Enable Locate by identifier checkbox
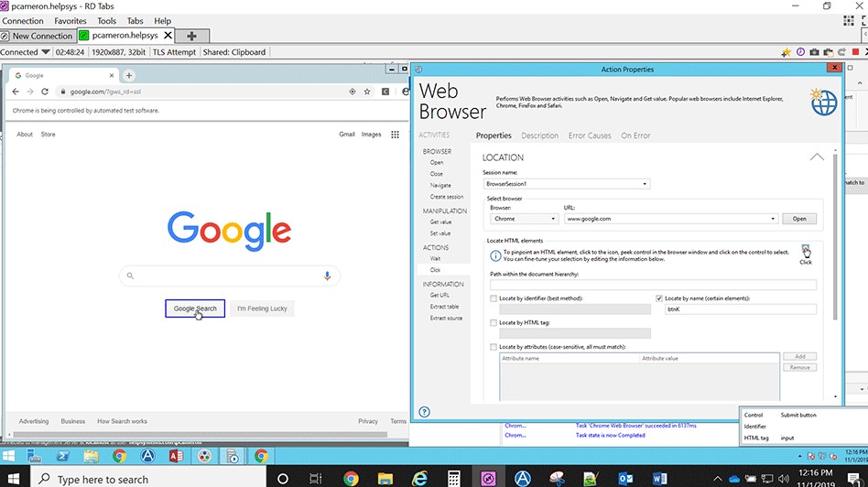Viewport: 868px width, 487px height. tap(494, 298)
